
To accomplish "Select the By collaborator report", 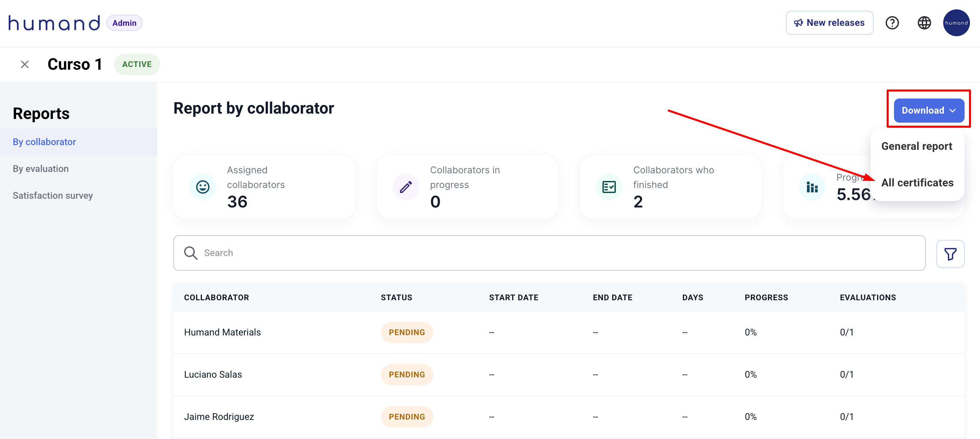I will [45, 142].
